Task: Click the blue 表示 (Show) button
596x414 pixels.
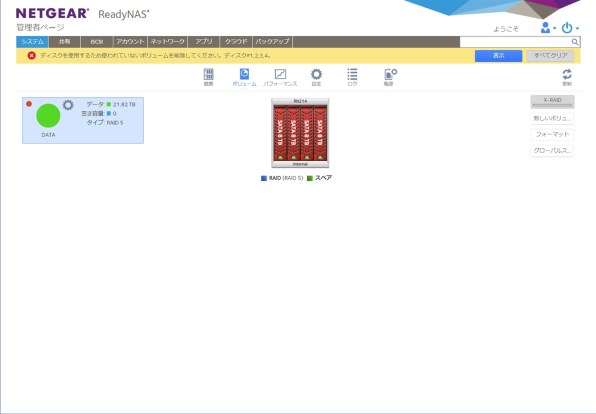Action: pyautogui.click(x=498, y=56)
